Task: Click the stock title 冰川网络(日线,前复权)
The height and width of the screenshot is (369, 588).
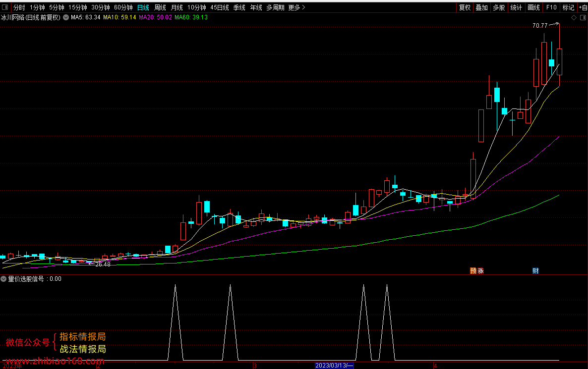Action: point(30,17)
